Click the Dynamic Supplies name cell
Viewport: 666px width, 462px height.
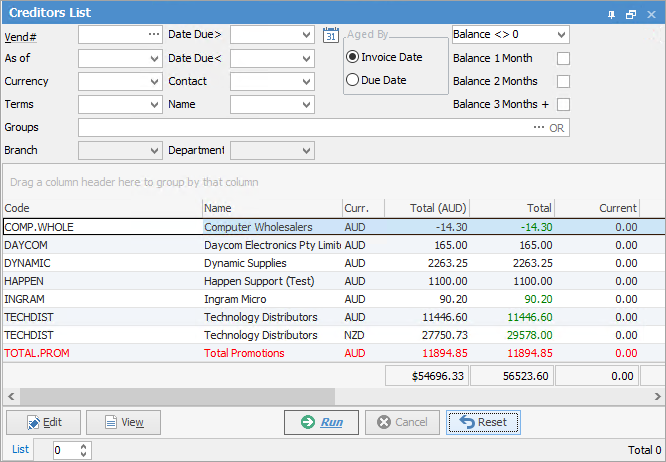point(272,263)
